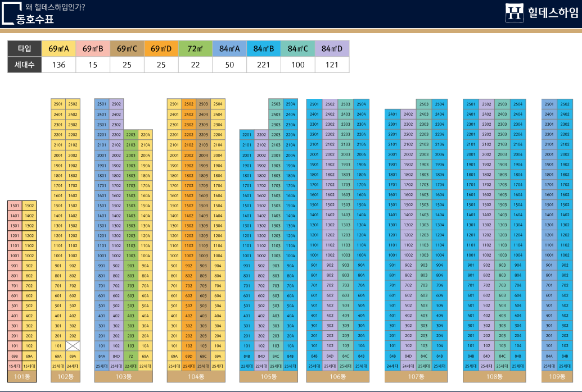Select the teal 84㎡C legend swatch
Screen dimensions: 582x392
tap(297, 49)
